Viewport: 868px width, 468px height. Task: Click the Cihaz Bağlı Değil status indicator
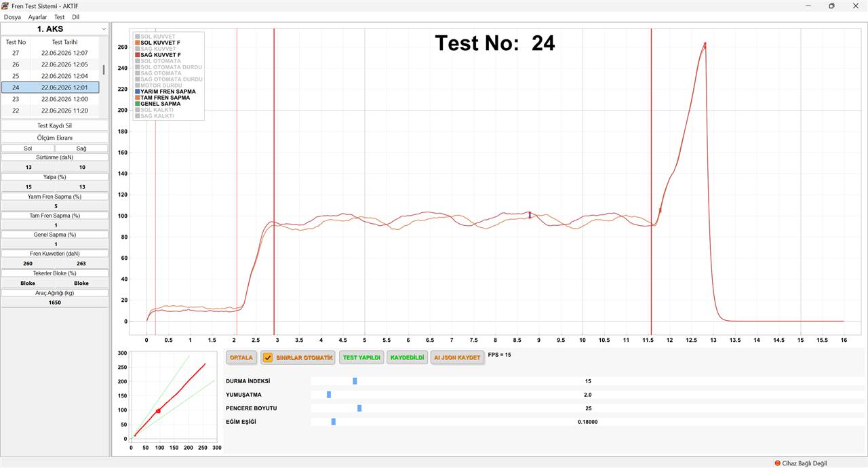pyautogui.click(x=801, y=463)
